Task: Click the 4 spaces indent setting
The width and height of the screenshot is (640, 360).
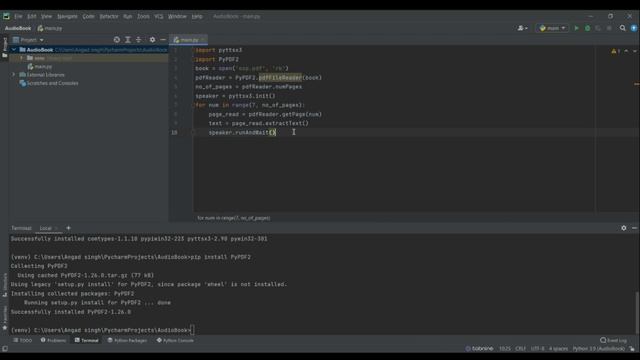Action: click(x=558, y=349)
